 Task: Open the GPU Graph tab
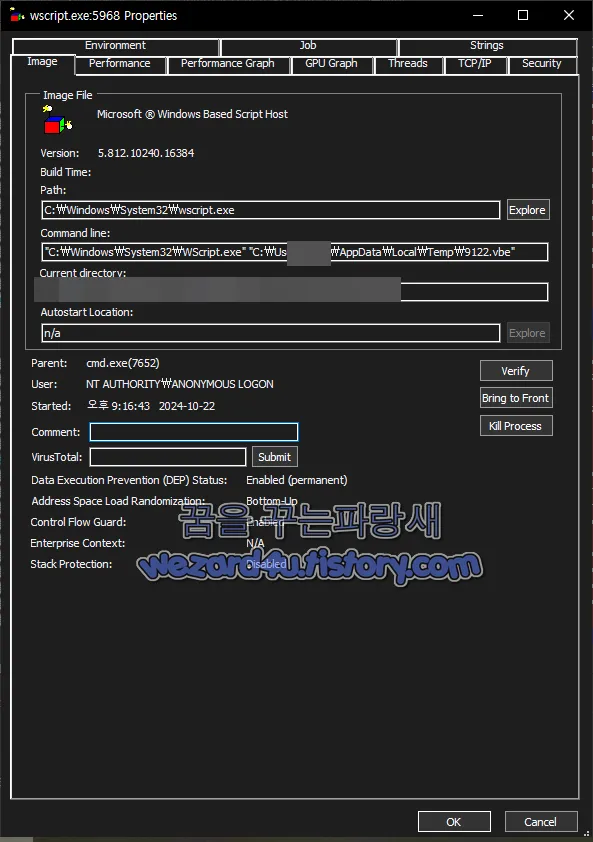(331, 63)
